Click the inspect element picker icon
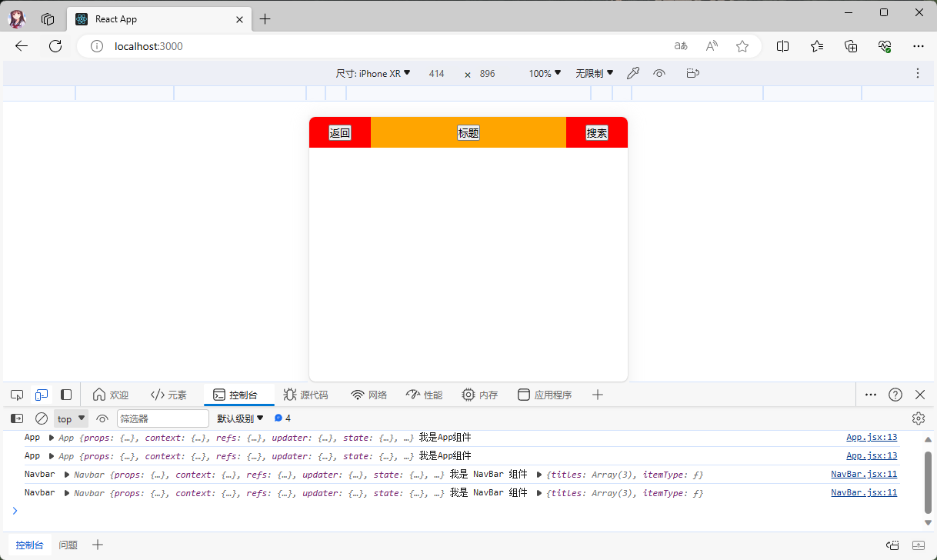937x560 pixels. (x=17, y=395)
